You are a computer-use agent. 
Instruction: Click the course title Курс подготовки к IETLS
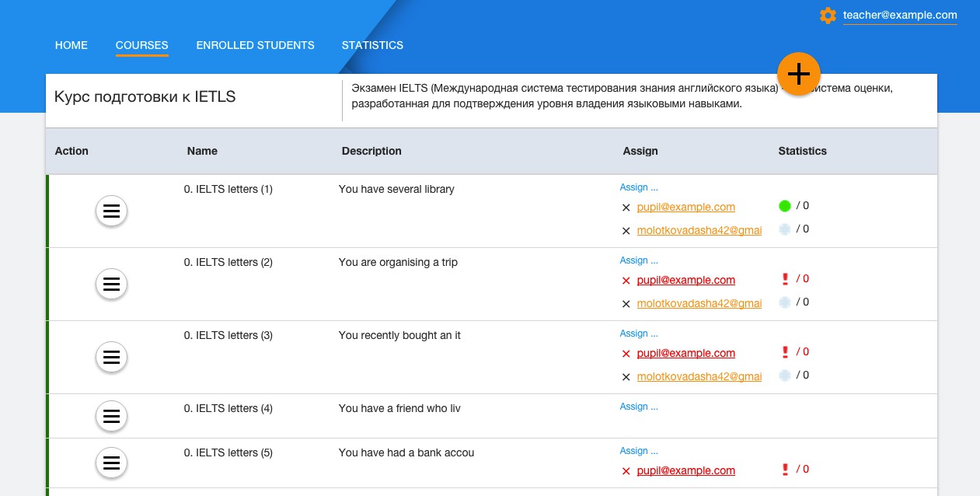(x=145, y=97)
